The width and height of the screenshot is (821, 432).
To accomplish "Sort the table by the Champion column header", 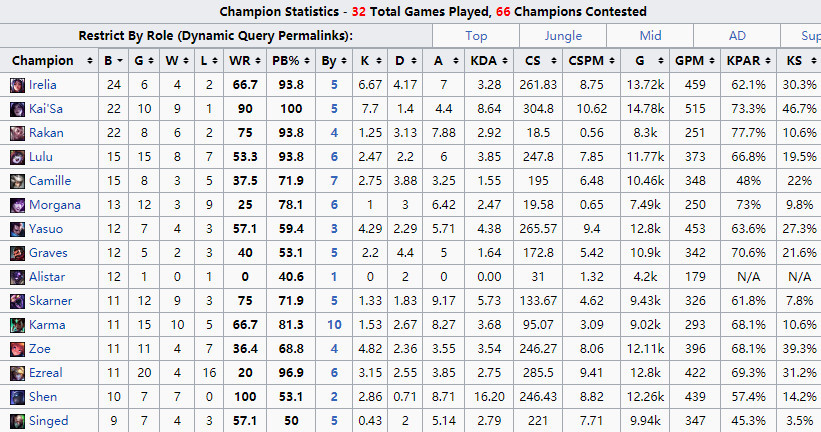I will (43, 61).
